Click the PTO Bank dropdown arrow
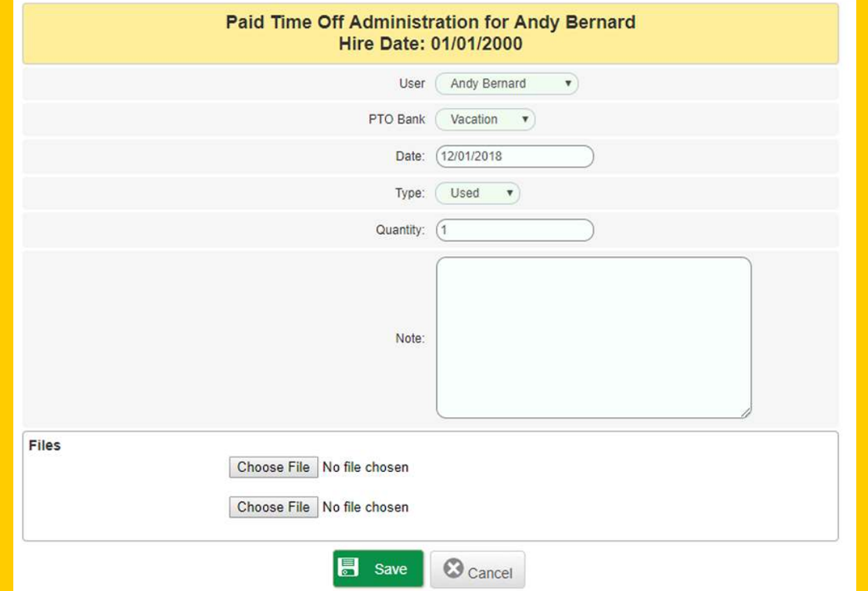Screen dimensions: 868x591 pyautogui.click(x=524, y=120)
